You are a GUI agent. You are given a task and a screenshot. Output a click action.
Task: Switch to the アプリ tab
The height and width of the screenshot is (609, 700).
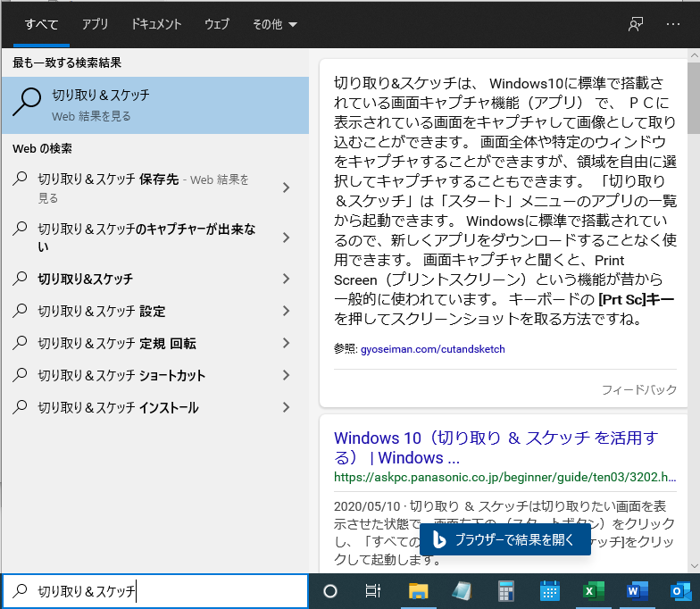pyautogui.click(x=95, y=24)
